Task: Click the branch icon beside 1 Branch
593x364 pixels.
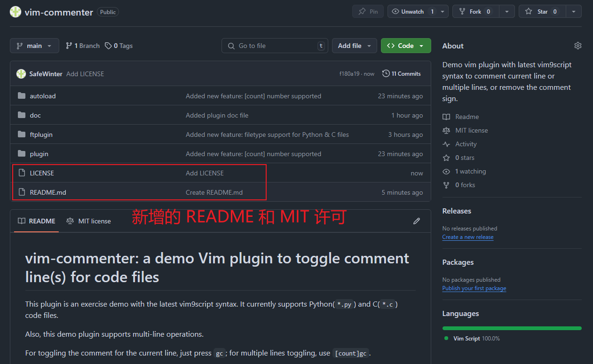Action: [x=69, y=46]
